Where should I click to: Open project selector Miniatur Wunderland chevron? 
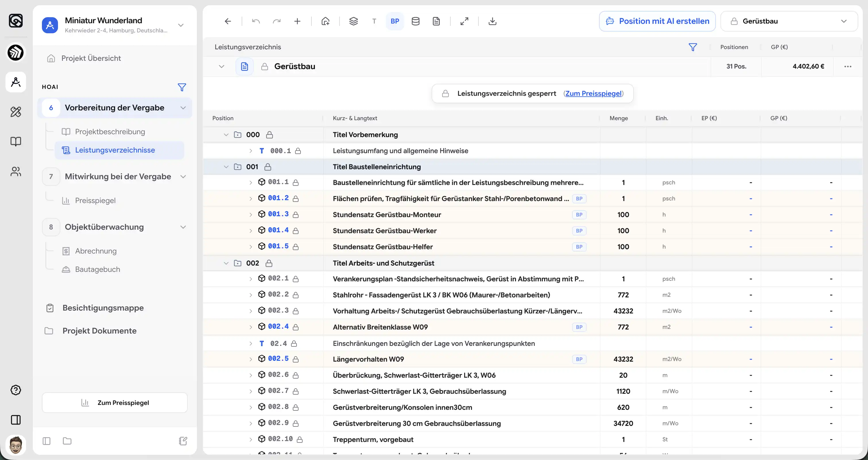point(181,25)
